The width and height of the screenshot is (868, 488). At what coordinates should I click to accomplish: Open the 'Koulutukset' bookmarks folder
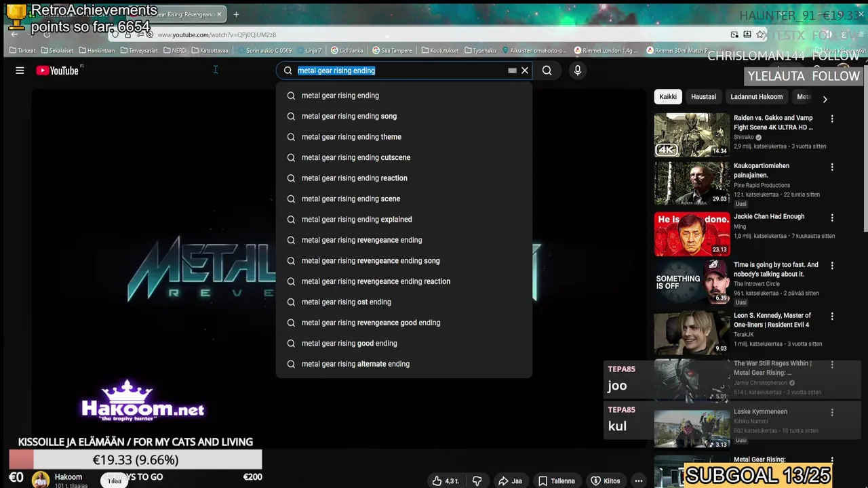pyautogui.click(x=440, y=50)
